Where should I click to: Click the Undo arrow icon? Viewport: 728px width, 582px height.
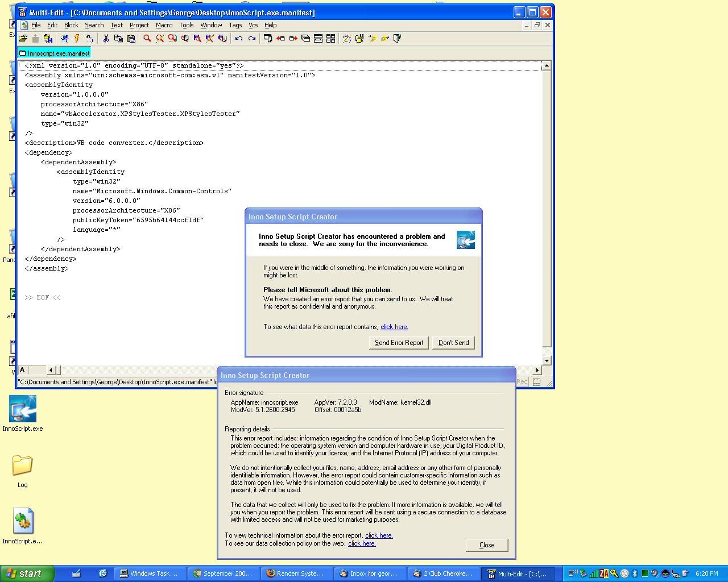239,38
